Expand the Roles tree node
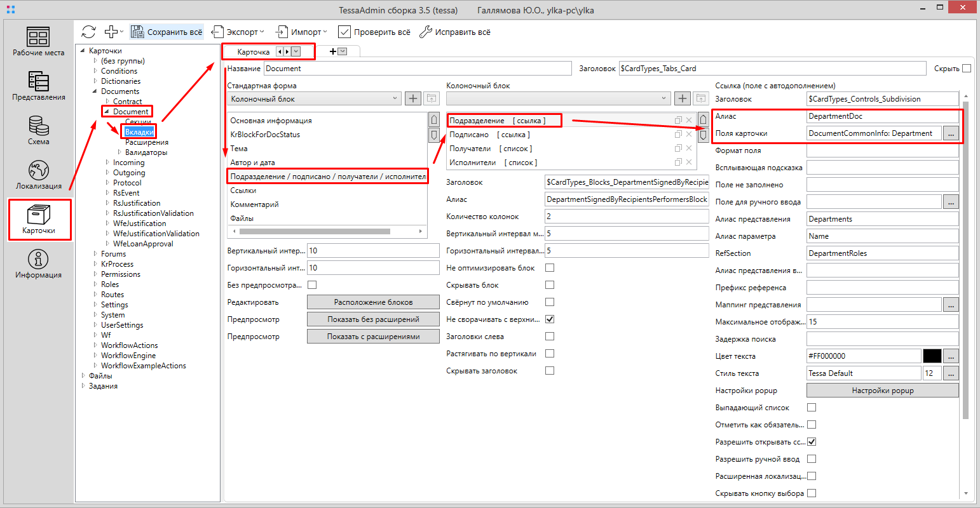This screenshot has height=508, width=980. pos(95,284)
